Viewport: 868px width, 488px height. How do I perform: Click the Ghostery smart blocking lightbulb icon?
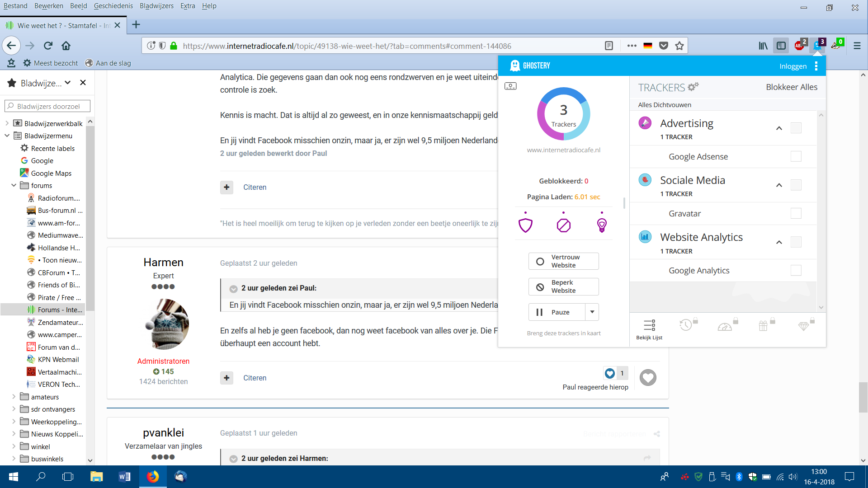[602, 225]
